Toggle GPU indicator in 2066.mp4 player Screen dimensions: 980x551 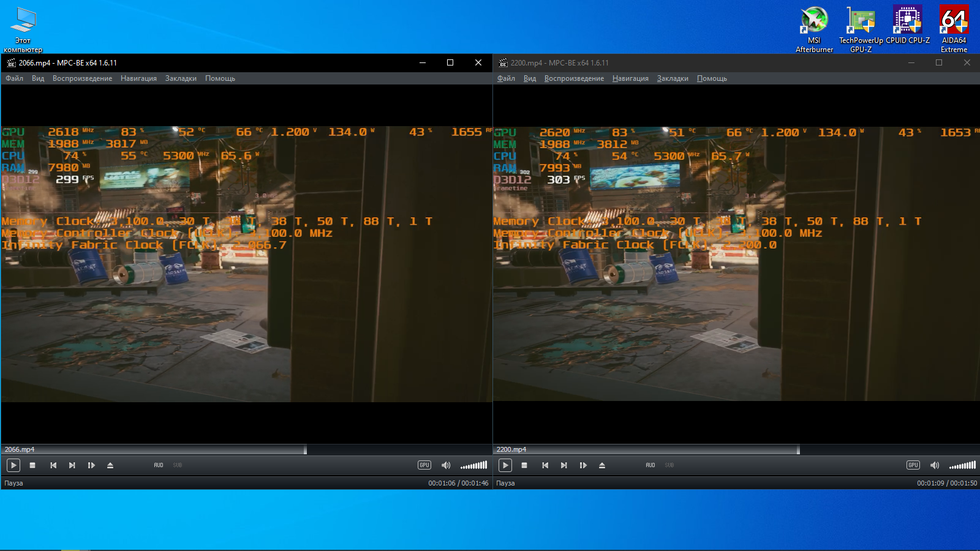pos(424,465)
